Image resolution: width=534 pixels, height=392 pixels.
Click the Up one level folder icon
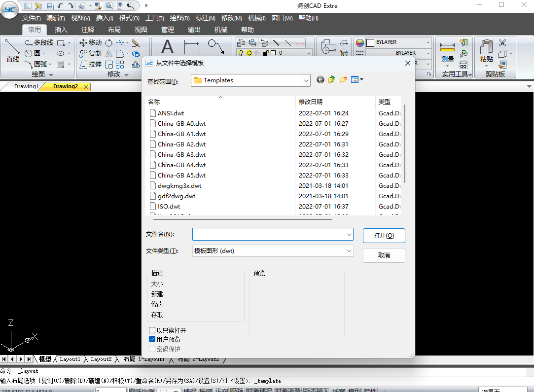click(332, 80)
